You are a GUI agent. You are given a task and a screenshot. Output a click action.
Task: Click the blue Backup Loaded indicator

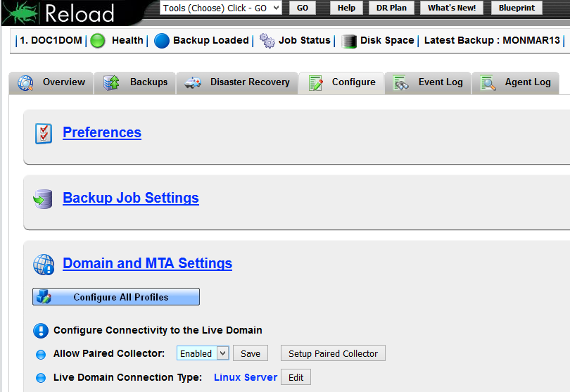[x=162, y=41]
